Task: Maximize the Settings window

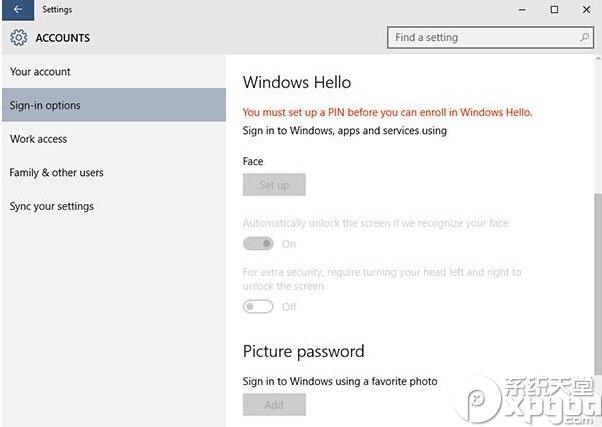Action: click(x=554, y=9)
